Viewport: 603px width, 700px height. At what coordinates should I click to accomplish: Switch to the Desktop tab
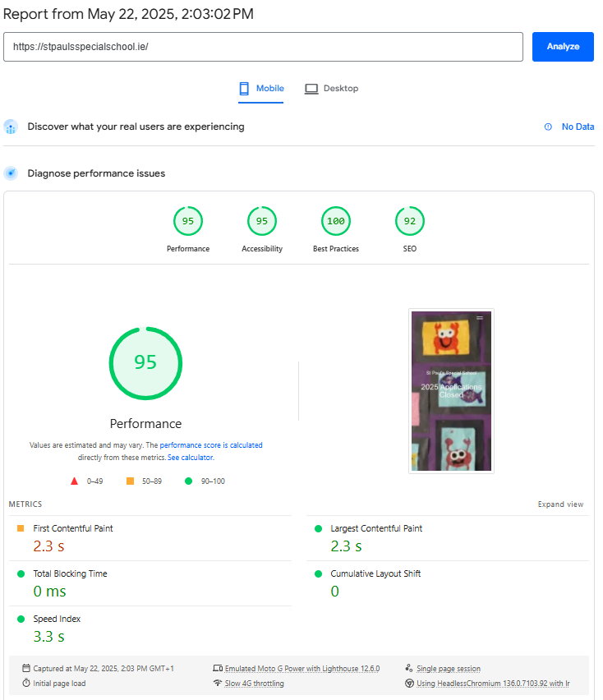[331, 89]
